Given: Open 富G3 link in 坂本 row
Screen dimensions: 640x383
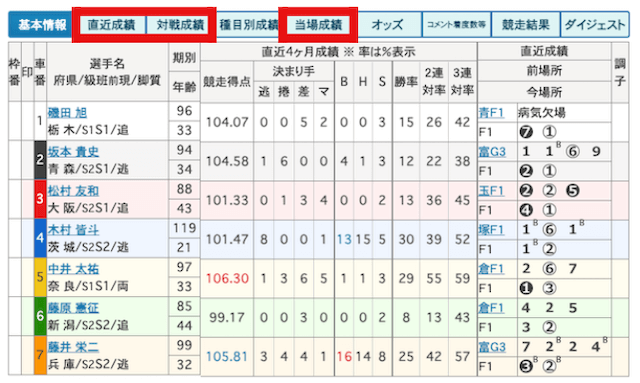Looking at the screenshot, I should pyautogui.click(x=492, y=152).
